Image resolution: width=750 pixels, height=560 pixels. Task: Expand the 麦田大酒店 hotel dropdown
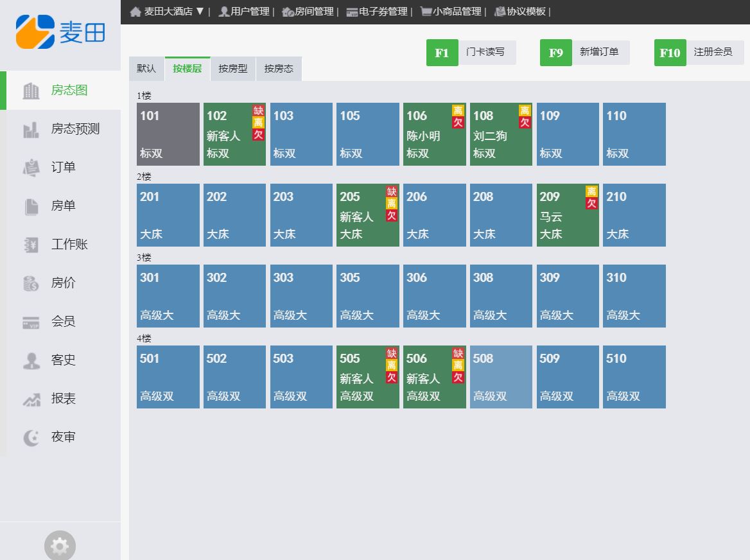[168, 12]
